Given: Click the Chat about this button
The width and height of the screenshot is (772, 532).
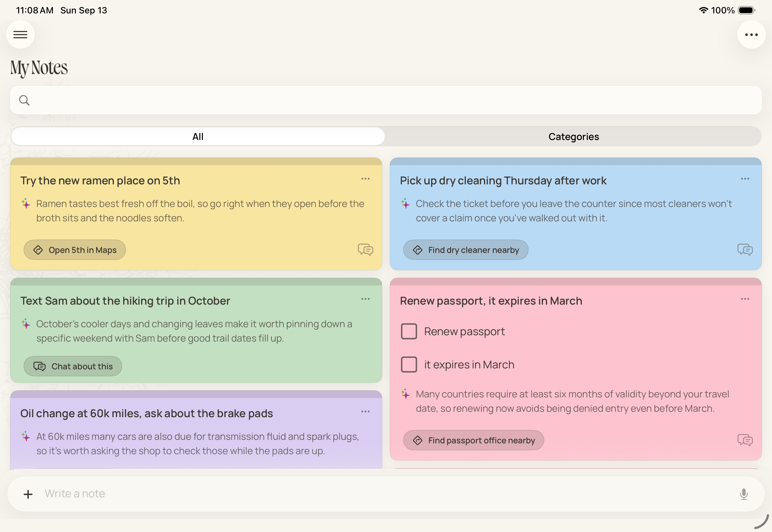Looking at the screenshot, I should tap(73, 366).
